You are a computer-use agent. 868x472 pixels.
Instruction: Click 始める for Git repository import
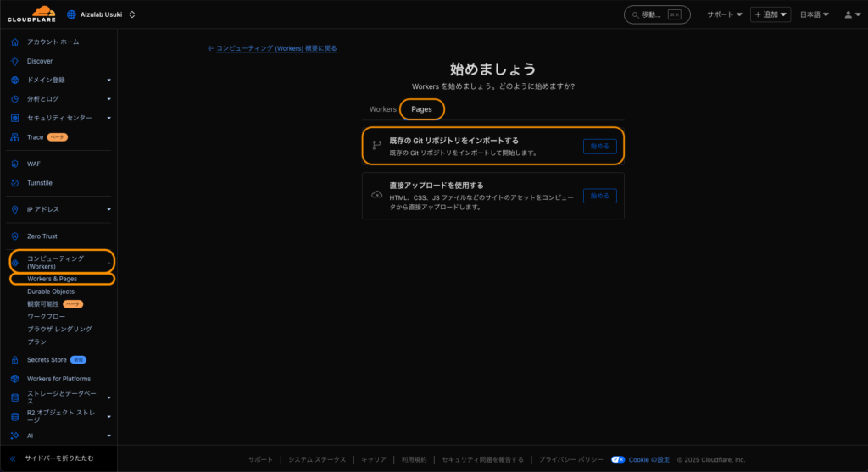[x=599, y=146]
